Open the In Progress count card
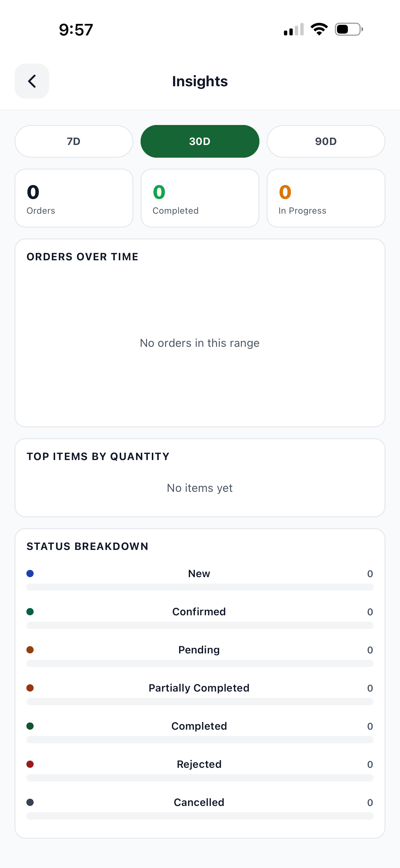This screenshot has height=868, width=400. pos(326,198)
